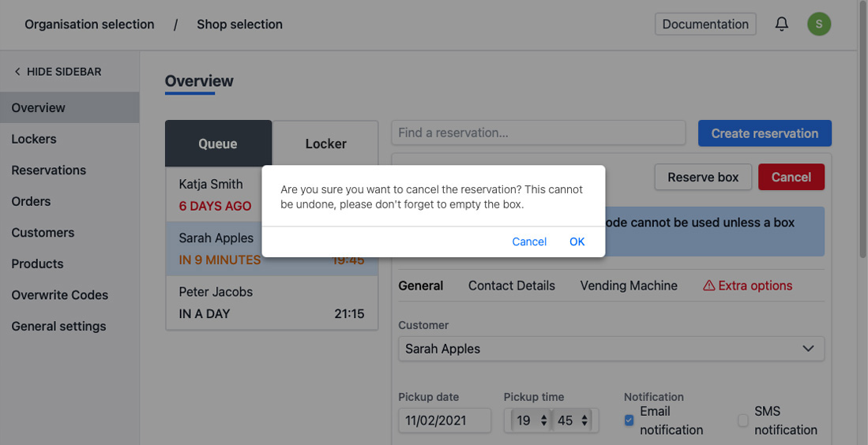
Task: Open the notifications bell
Action: [781, 24]
